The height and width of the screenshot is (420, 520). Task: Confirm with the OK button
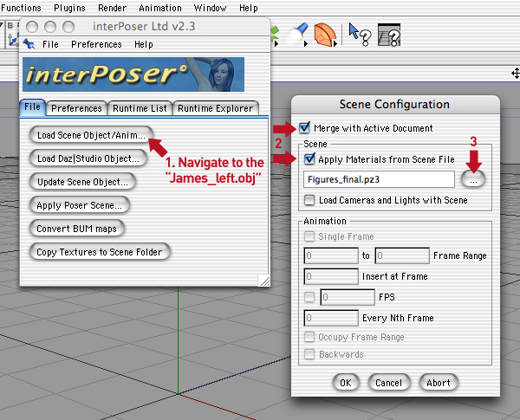(x=346, y=383)
